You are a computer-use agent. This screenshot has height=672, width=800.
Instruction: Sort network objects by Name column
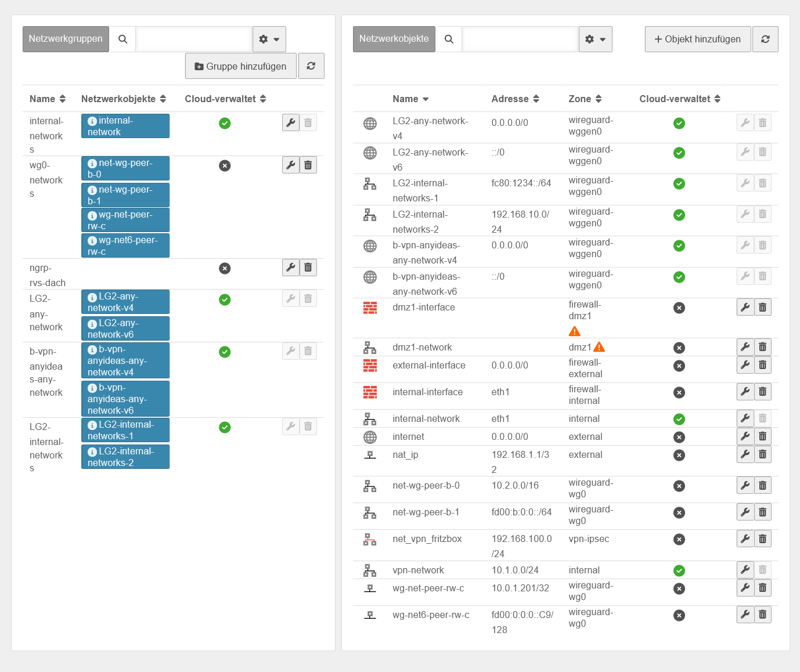(410, 99)
